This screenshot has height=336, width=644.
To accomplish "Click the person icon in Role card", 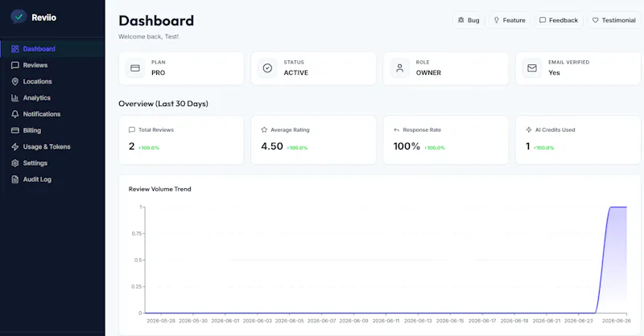I will tap(399, 68).
